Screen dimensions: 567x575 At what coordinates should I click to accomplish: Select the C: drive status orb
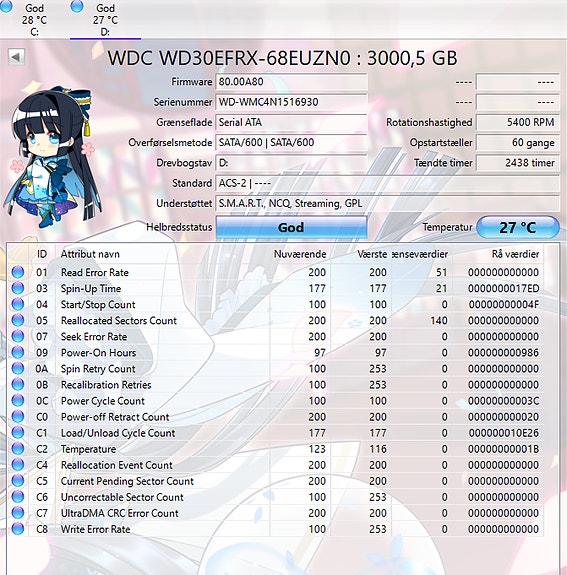coord(5,6)
